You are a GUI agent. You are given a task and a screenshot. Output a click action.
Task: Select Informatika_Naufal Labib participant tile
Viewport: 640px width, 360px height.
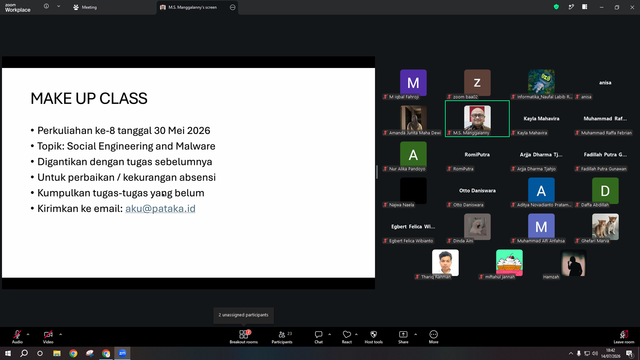click(x=541, y=84)
